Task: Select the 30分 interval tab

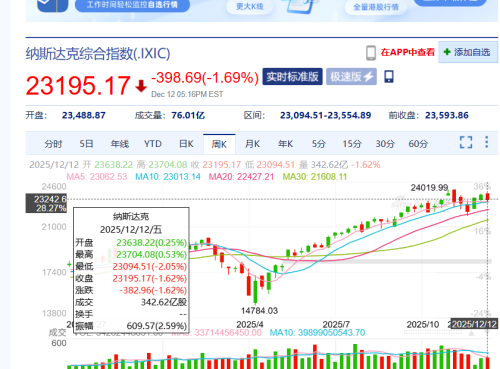Action: [x=385, y=144]
